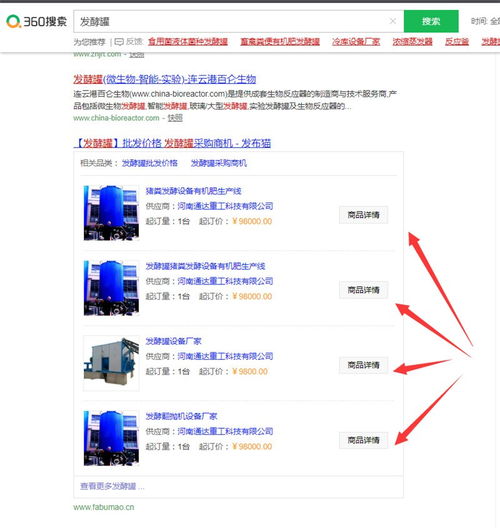Click the www.fabumao.cn URL
Screen dimensions: 500x528
click(x=104, y=507)
